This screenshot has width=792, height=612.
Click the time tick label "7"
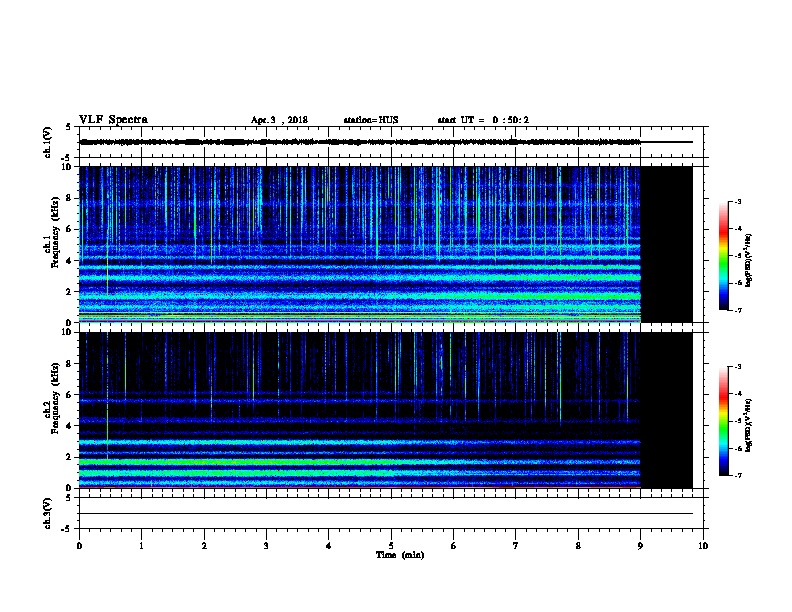tap(516, 546)
